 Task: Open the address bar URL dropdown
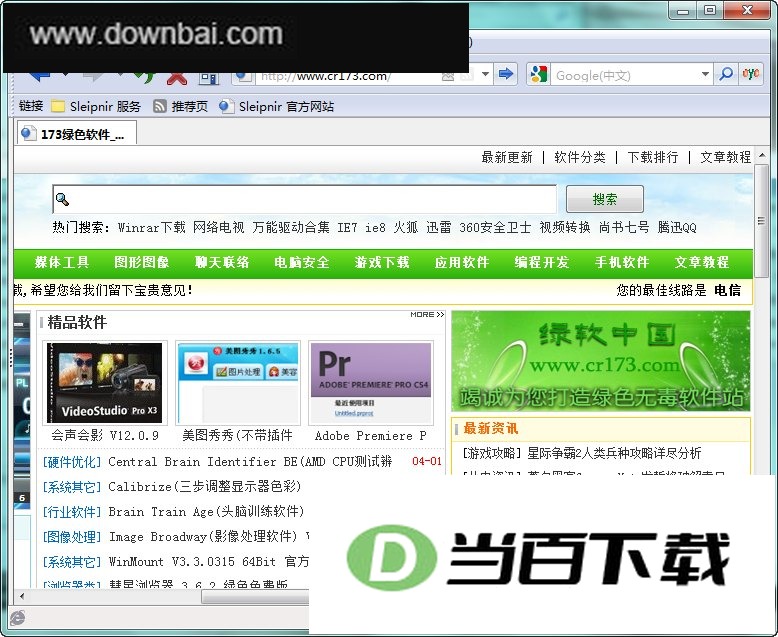point(486,74)
